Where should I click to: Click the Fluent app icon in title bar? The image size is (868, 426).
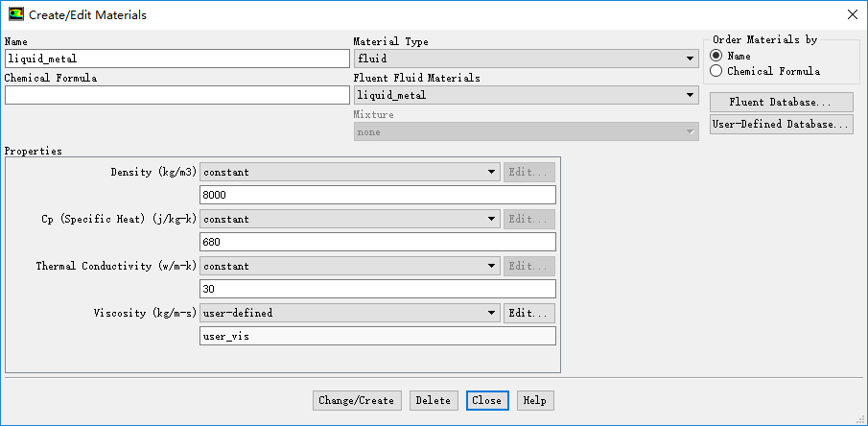[15, 14]
